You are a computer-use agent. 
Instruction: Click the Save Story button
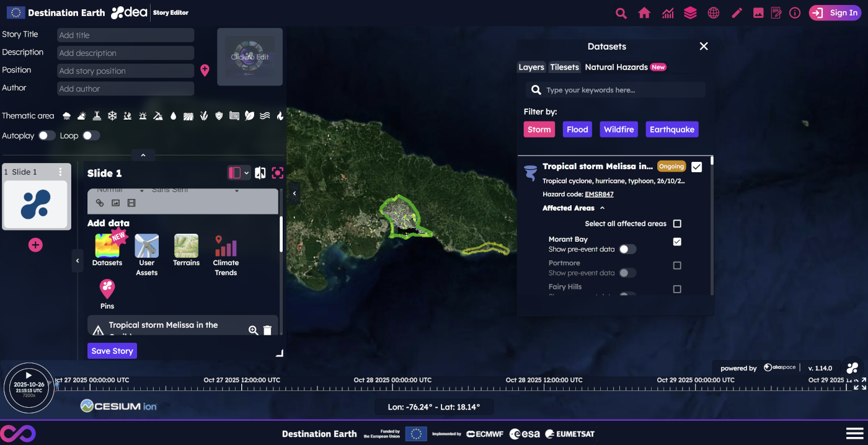click(112, 351)
